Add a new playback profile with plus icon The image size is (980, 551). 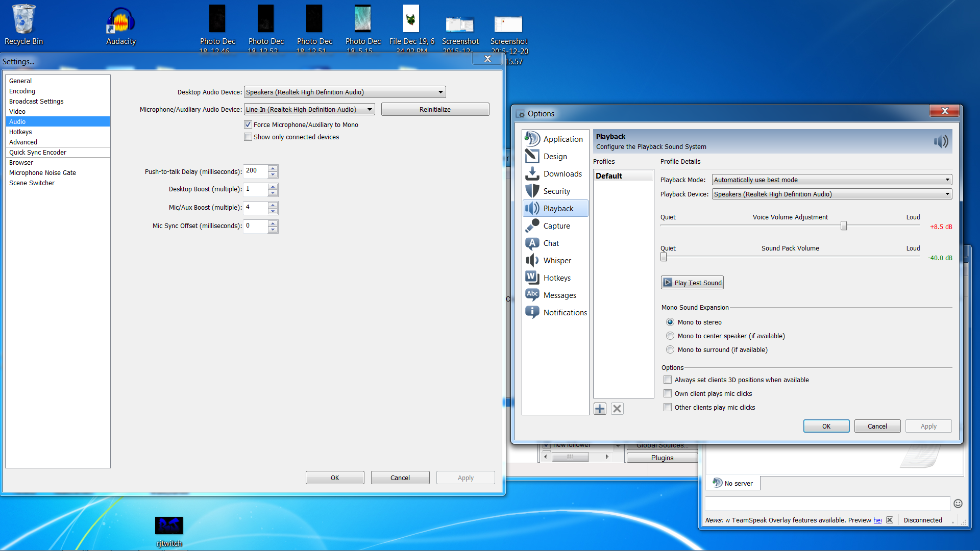(600, 409)
